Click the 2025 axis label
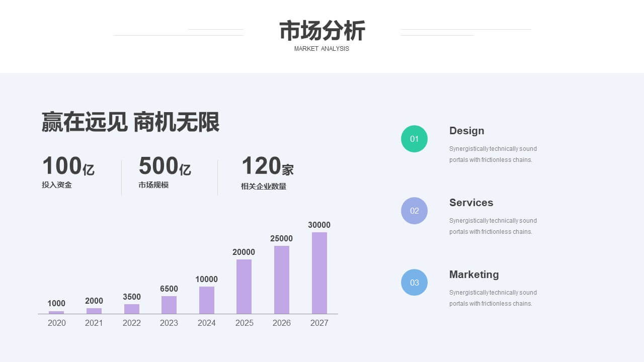This screenshot has height=362, width=644. pyautogui.click(x=245, y=323)
